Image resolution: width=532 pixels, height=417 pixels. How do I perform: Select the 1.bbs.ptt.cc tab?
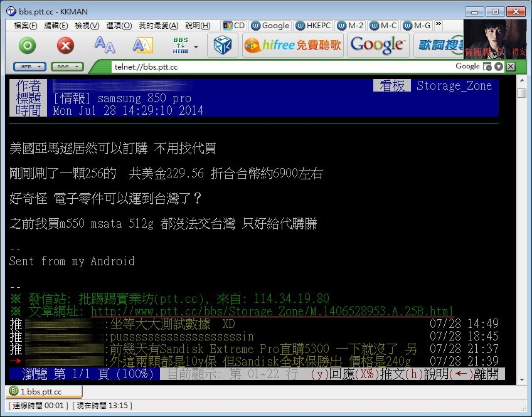[x=44, y=391]
